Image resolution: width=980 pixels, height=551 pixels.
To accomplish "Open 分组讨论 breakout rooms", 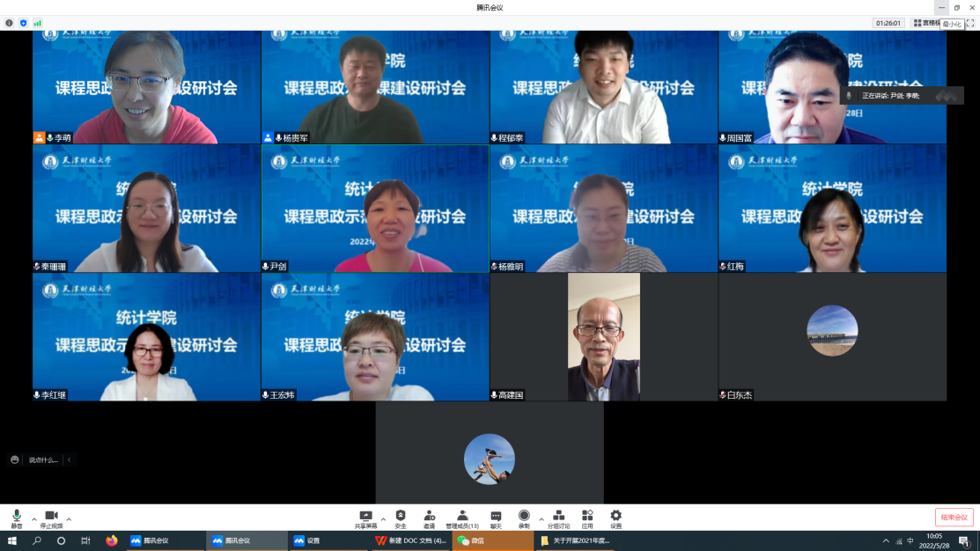I will (x=559, y=518).
